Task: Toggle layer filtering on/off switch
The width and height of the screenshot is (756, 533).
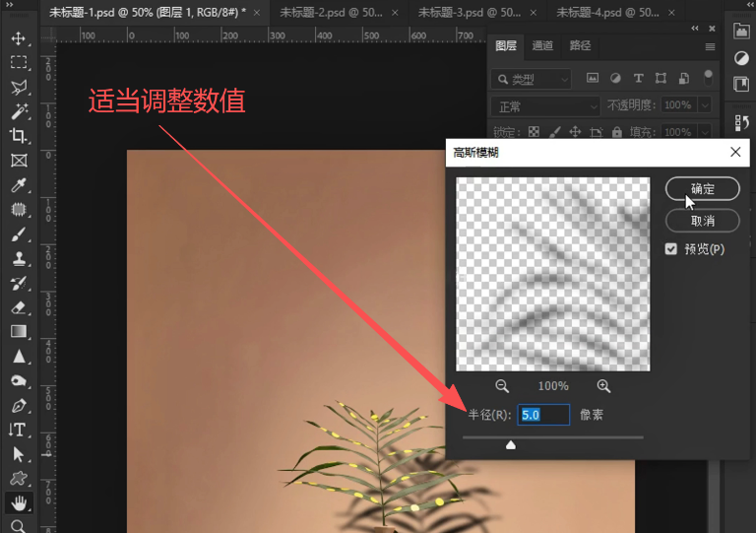Action: (709, 77)
